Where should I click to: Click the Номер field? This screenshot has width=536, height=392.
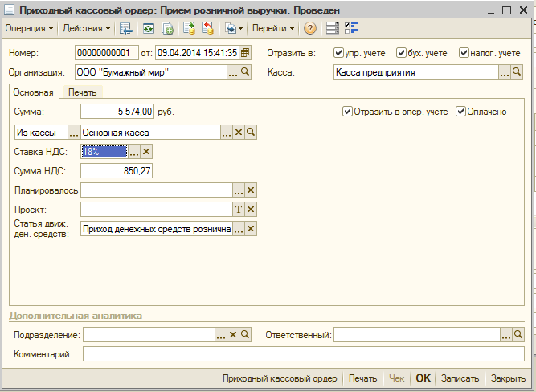(x=107, y=53)
